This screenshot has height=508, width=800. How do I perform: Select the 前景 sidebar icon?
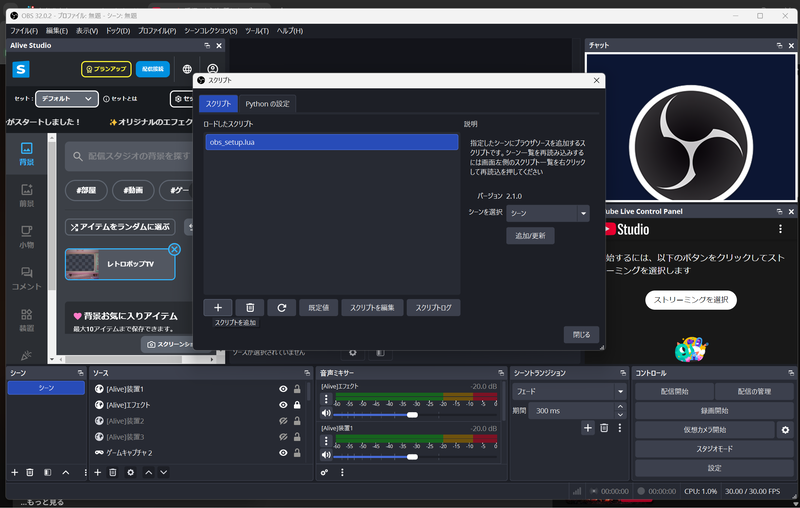click(x=27, y=196)
